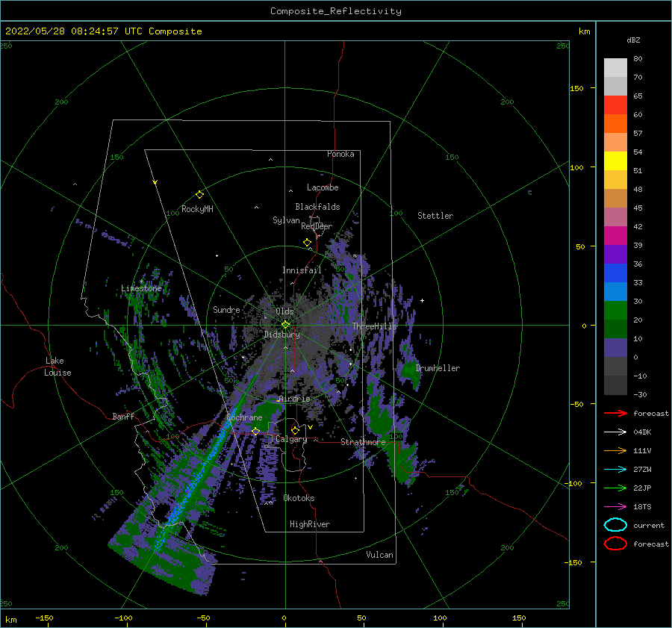Image resolution: width=672 pixels, height=628 pixels.
Task: Click the Stettler city label
Action: [435, 216]
